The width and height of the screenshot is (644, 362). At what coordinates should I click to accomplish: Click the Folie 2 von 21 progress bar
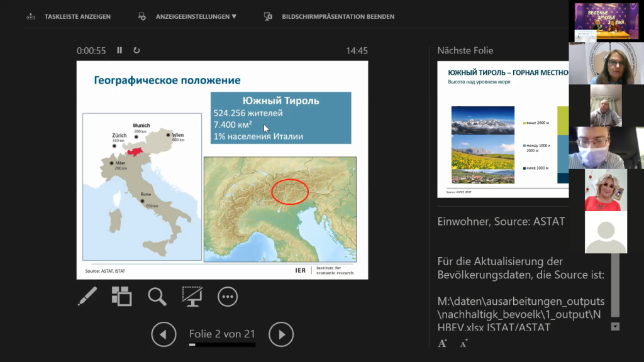coord(222,344)
